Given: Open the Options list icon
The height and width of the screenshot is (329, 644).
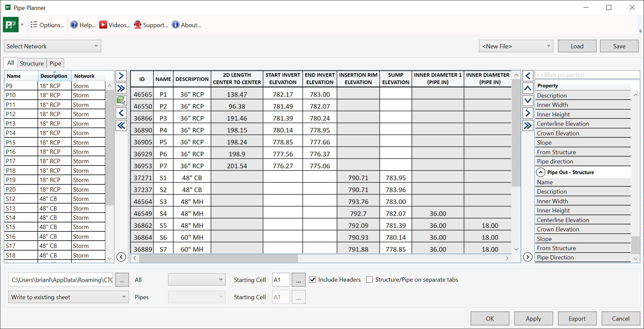Looking at the screenshot, I should point(34,25).
